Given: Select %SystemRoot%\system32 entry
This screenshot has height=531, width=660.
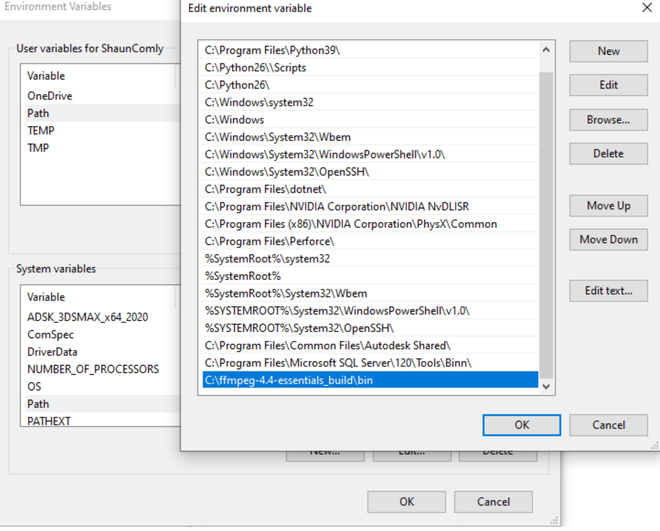Looking at the screenshot, I should [x=370, y=258].
